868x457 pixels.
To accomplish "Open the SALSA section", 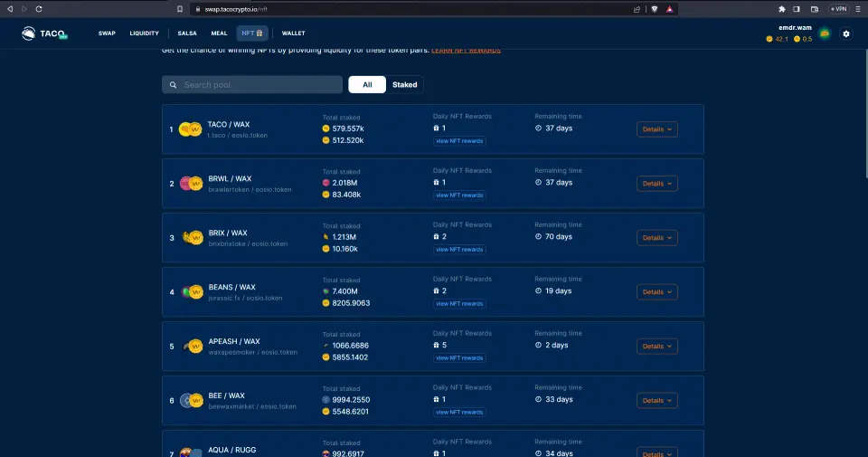I will click(187, 33).
